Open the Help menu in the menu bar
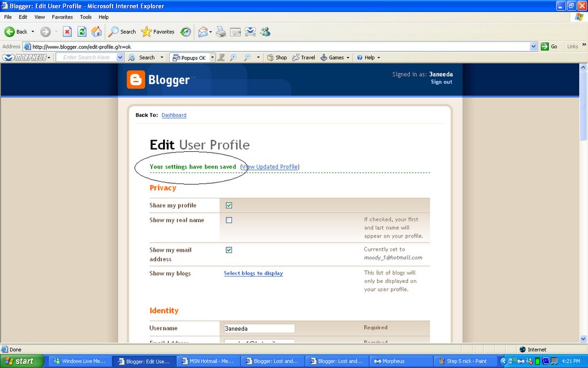 tap(103, 17)
